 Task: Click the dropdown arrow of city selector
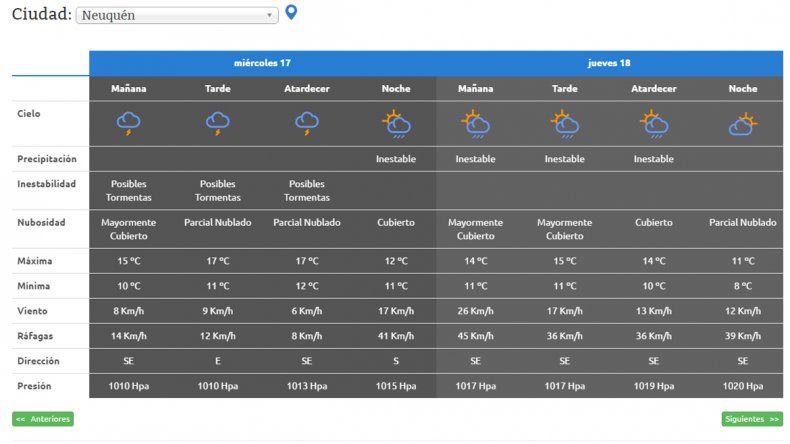(270, 16)
